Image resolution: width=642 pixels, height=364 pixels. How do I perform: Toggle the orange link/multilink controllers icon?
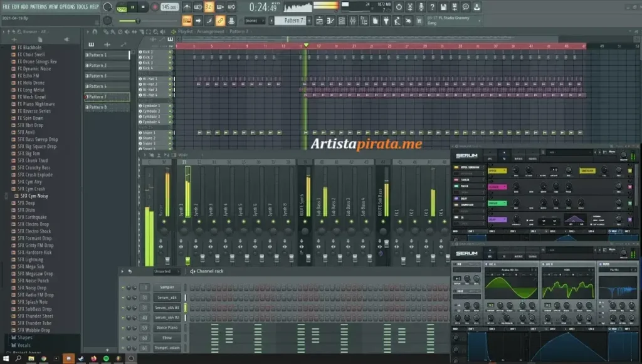tap(220, 21)
